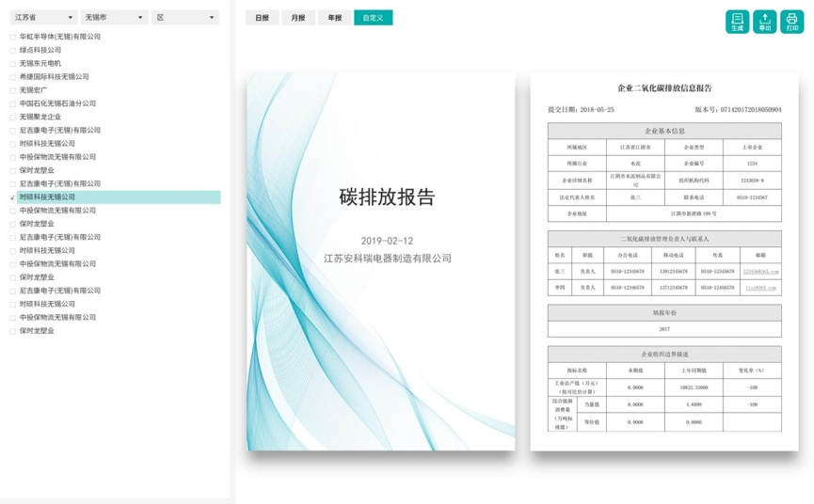Toggle the 无锡聚龙企业 checkbox
Screen dimensions: 814x504
[x=13, y=117]
